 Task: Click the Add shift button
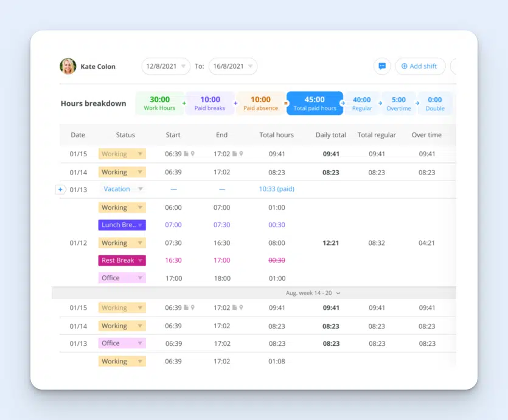(x=420, y=66)
